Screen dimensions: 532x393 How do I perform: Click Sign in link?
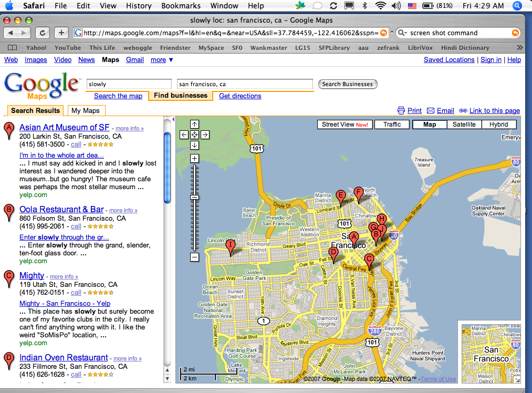pyautogui.click(x=491, y=60)
